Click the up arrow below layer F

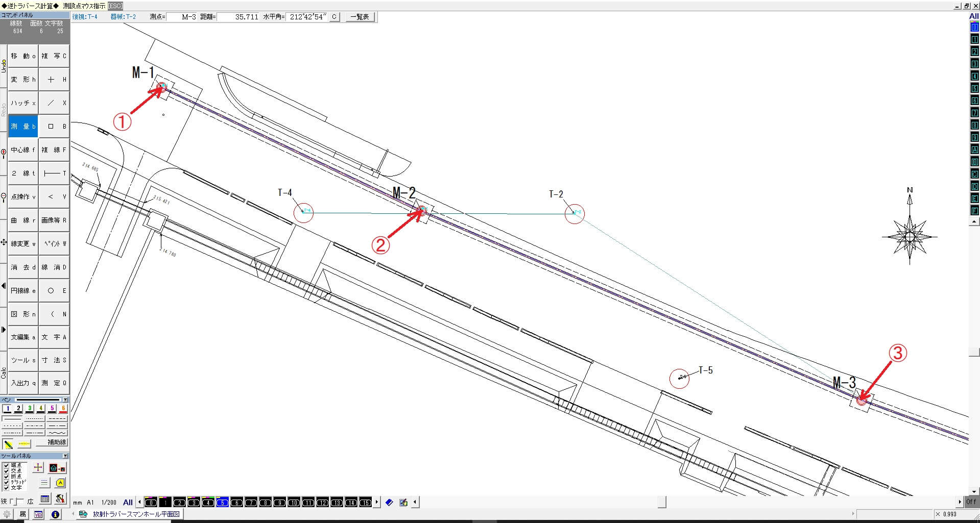coord(974,222)
